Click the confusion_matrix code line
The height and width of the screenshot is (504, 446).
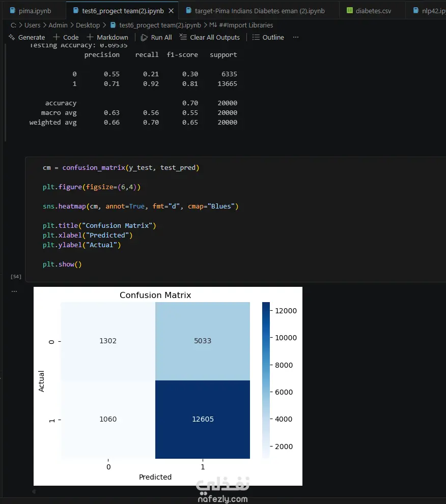tap(121, 167)
